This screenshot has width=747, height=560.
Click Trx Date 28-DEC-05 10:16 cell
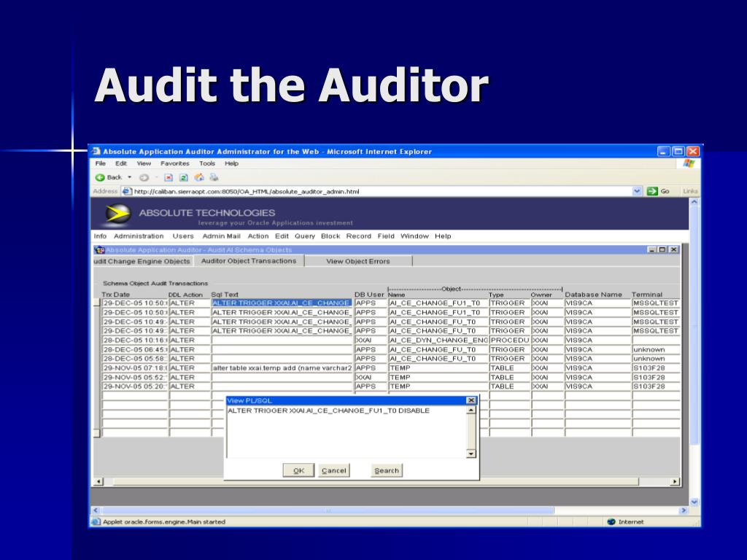(135, 340)
